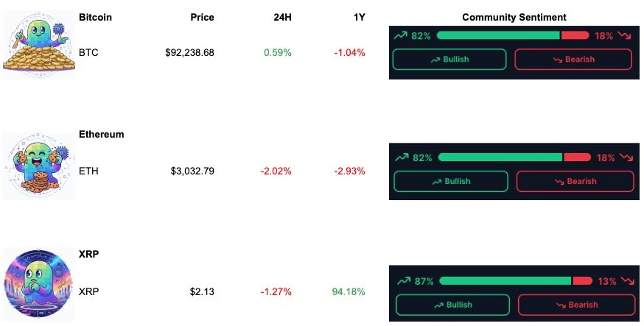Click the red down-trend arrow in Bitcoin sentiment
Image resolution: width=644 pixels, height=326 pixels.
point(625,35)
